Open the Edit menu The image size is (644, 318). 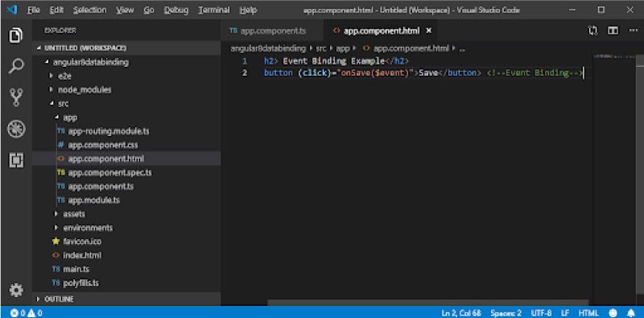[x=56, y=10]
